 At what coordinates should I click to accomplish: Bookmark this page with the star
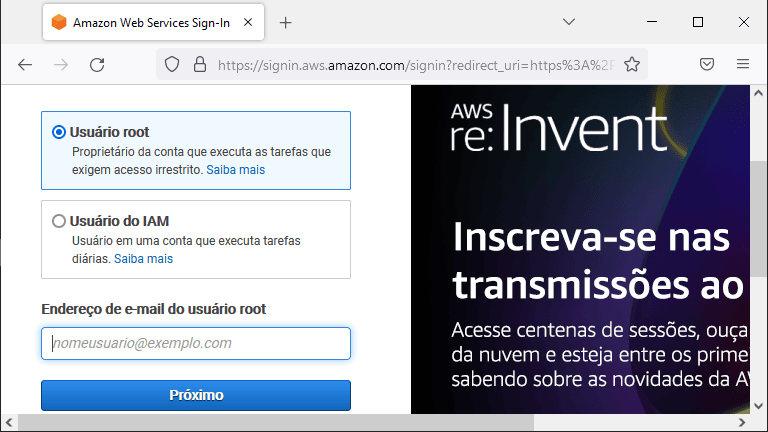click(632, 64)
